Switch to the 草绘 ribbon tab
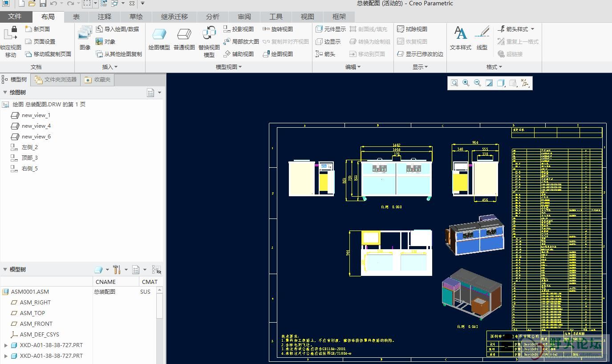 point(136,16)
